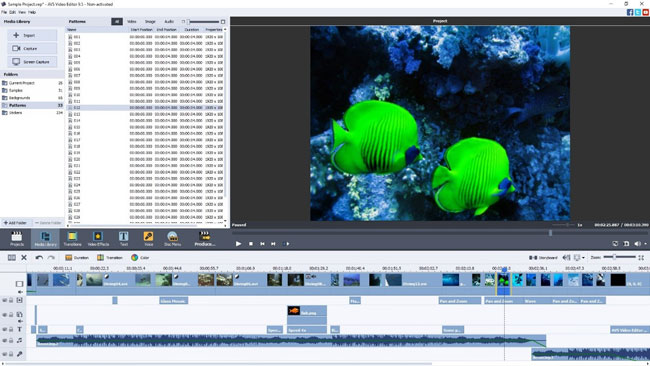The width and height of the screenshot is (650, 366).
Task: Click the Produce button
Action: coord(205,239)
